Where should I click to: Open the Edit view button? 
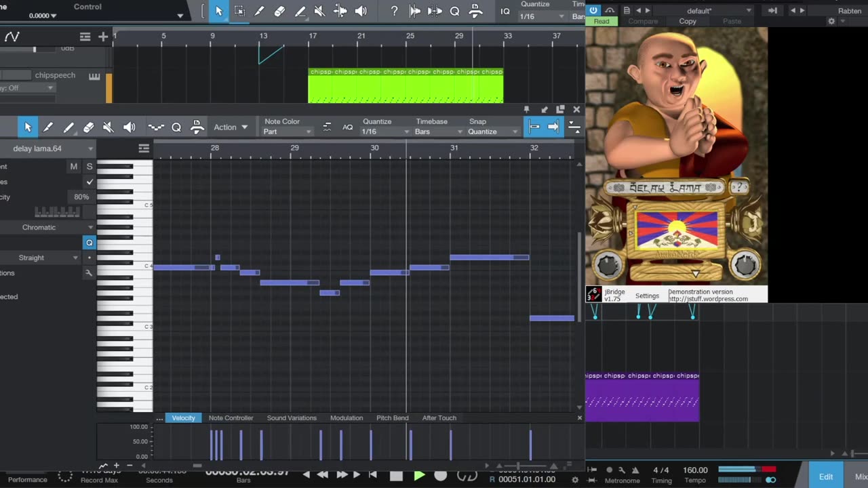(x=826, y=476)
